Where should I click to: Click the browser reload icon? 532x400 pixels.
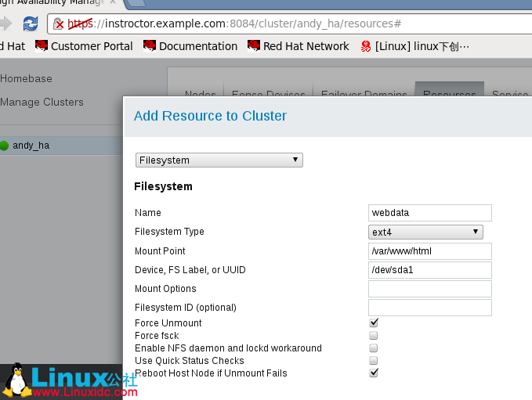(x=31, y=23)
